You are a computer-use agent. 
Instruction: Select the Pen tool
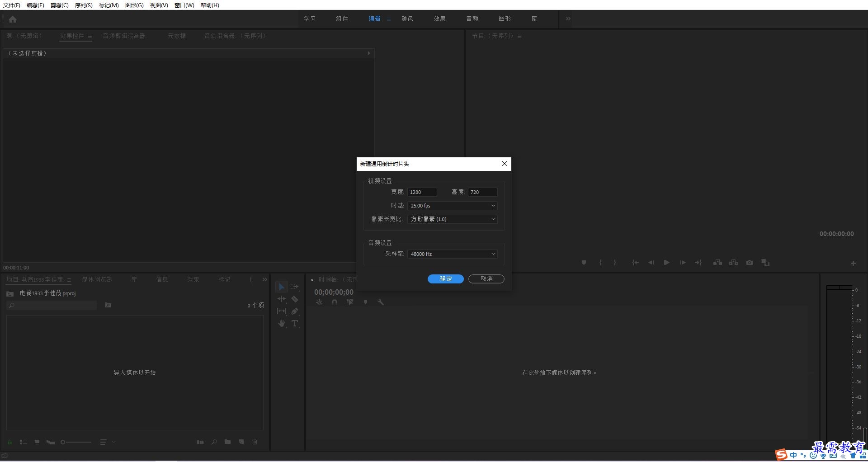pos(295,311)
